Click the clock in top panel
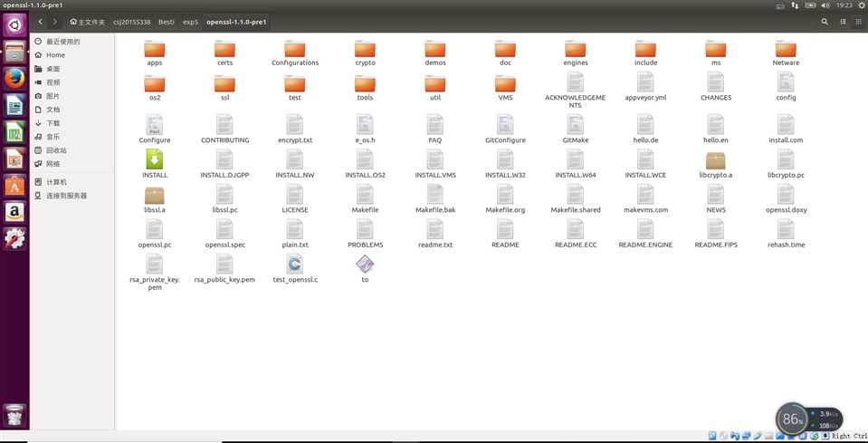The width and height of the screenshot is (868, 443). [844, 5]
